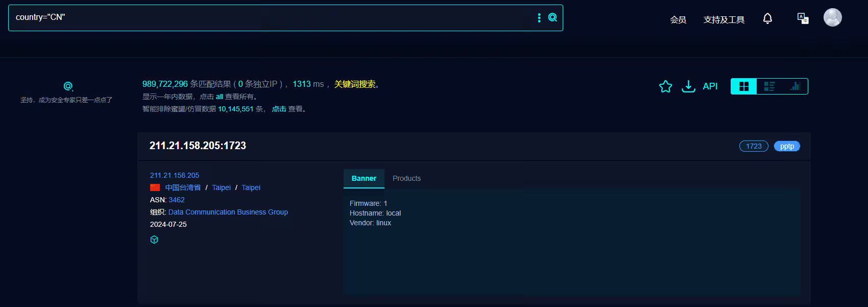
Task: Switch to statistics chart view
Action: [795, 86]
